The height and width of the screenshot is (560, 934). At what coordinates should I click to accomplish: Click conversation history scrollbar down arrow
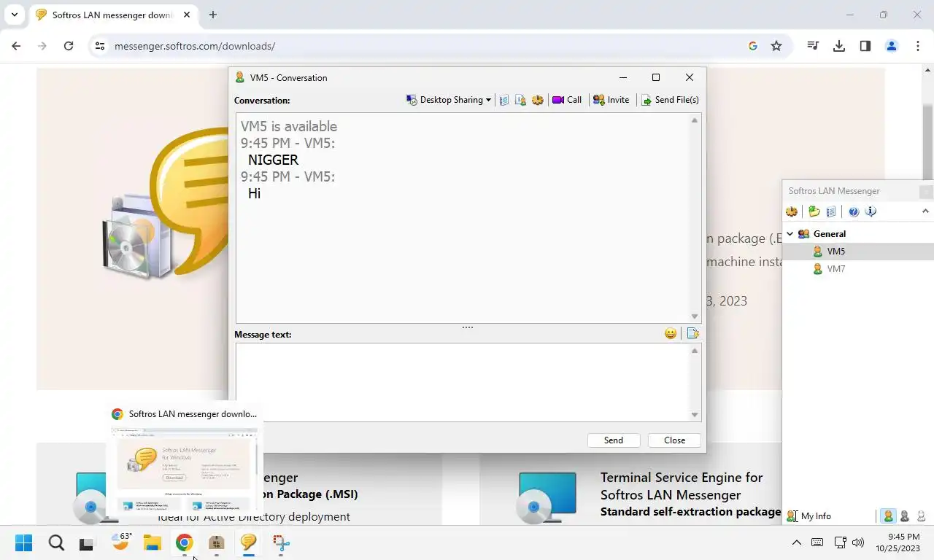pos(695,316)
